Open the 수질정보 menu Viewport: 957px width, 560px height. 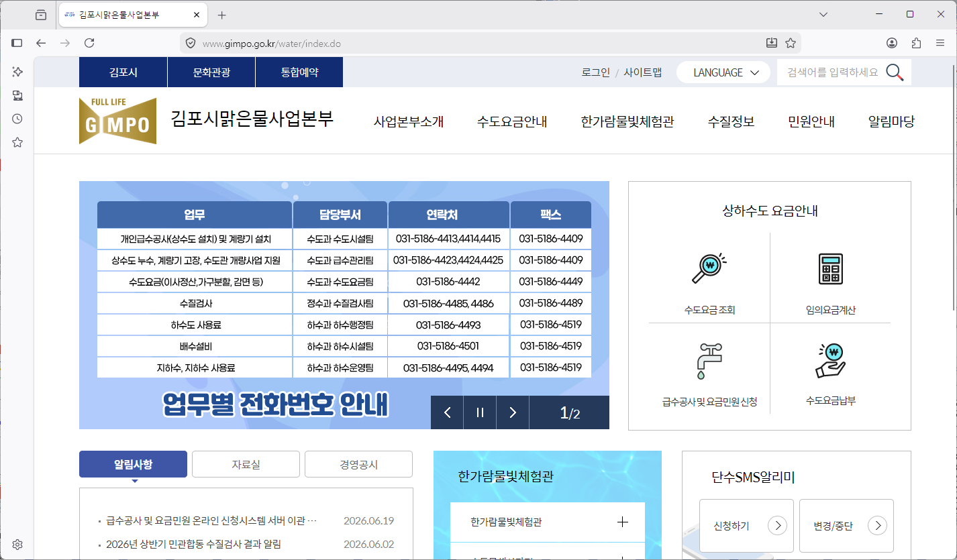[x=731, y=121]
